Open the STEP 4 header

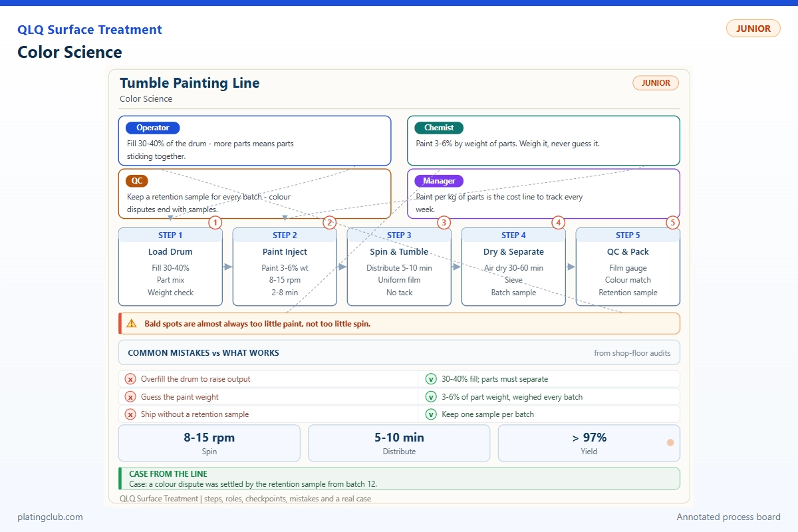click(513, 235)
